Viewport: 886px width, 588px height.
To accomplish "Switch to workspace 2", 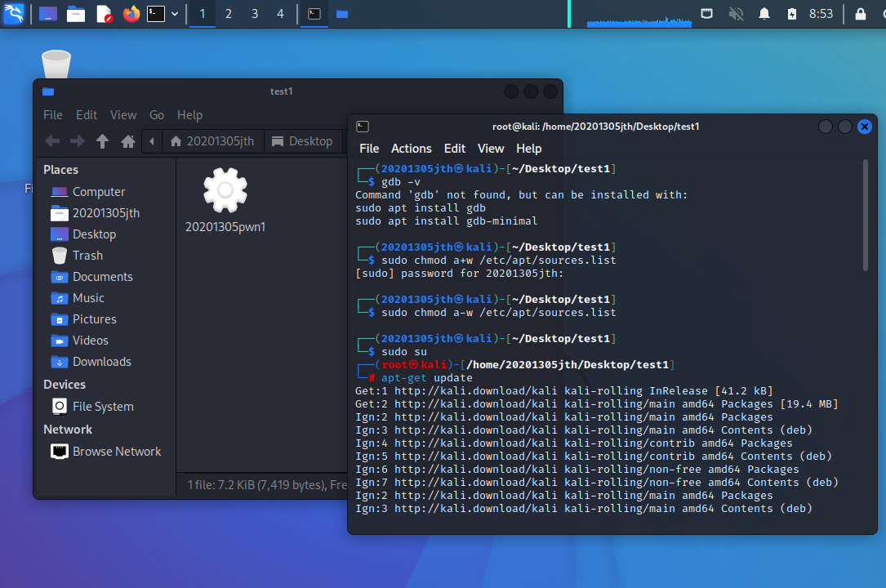I will tap(229, 14).
